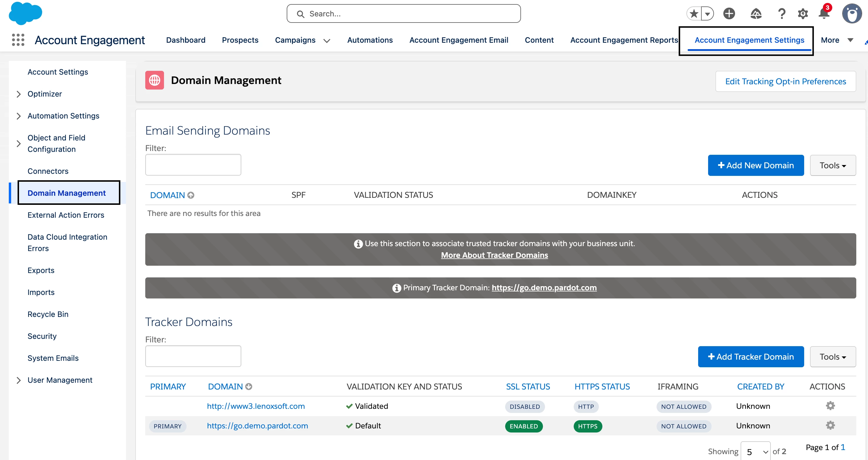Select Domain Management in sidebar
868x460 pixels.
point(66,193)
